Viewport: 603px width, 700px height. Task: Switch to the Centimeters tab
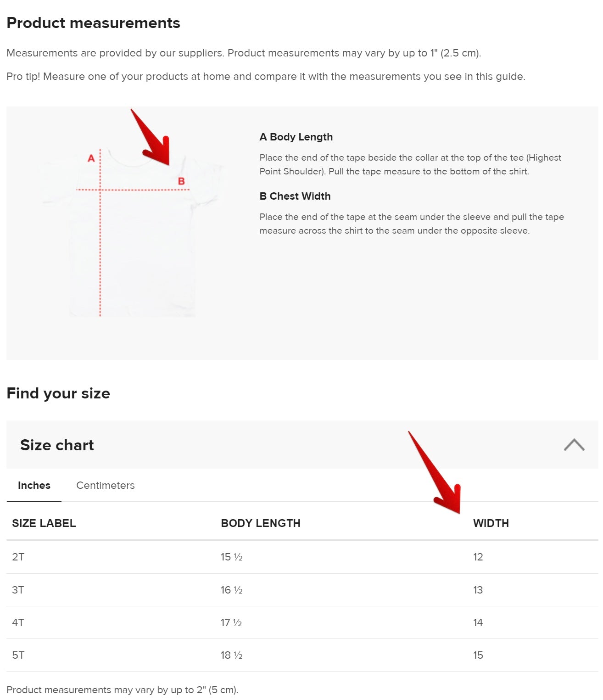(106, 485)
